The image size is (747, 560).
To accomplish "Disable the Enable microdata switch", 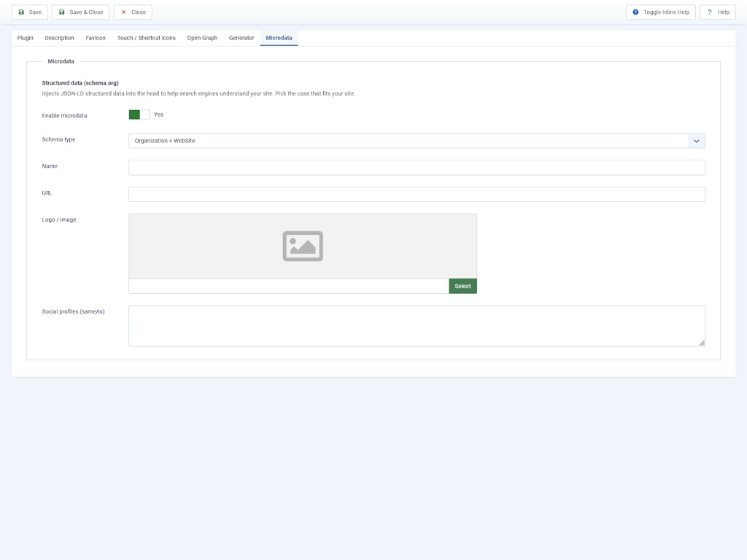I will [139, 114].
